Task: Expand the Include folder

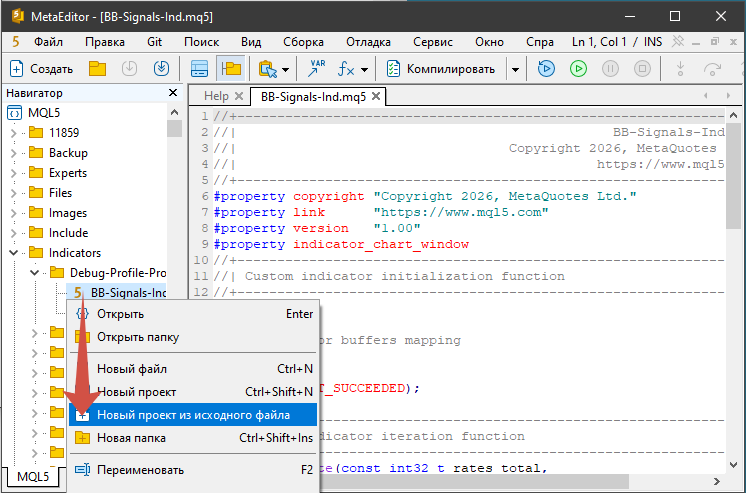Action: click(x=13, y=233)
